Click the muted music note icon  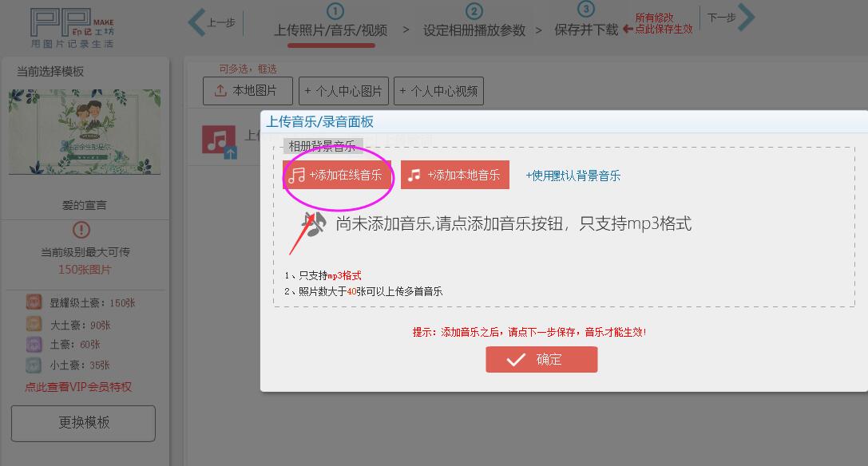coord(313,225)
